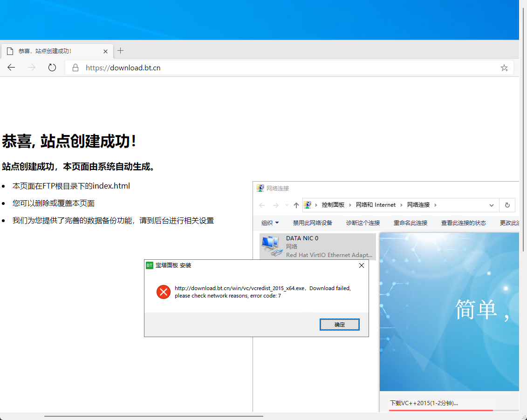Click the lock icon in the browser address bar
Screen dimensions: 527x420
tap(75, 68)
